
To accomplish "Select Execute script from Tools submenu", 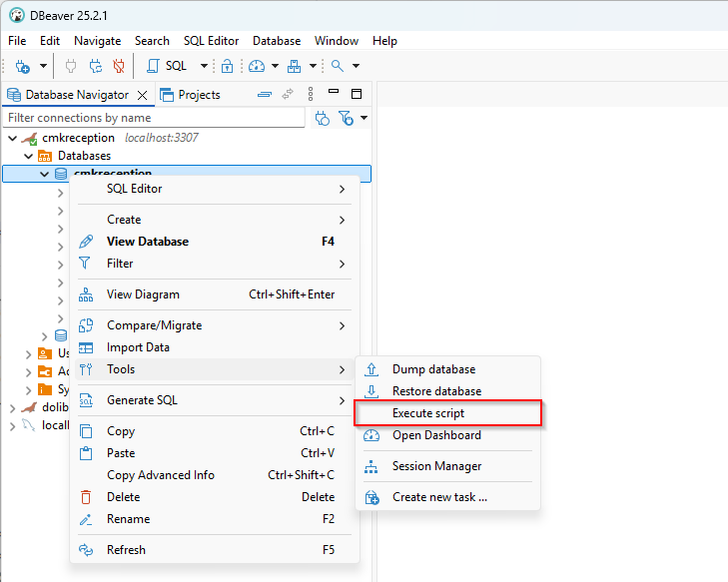I will 427,413.
